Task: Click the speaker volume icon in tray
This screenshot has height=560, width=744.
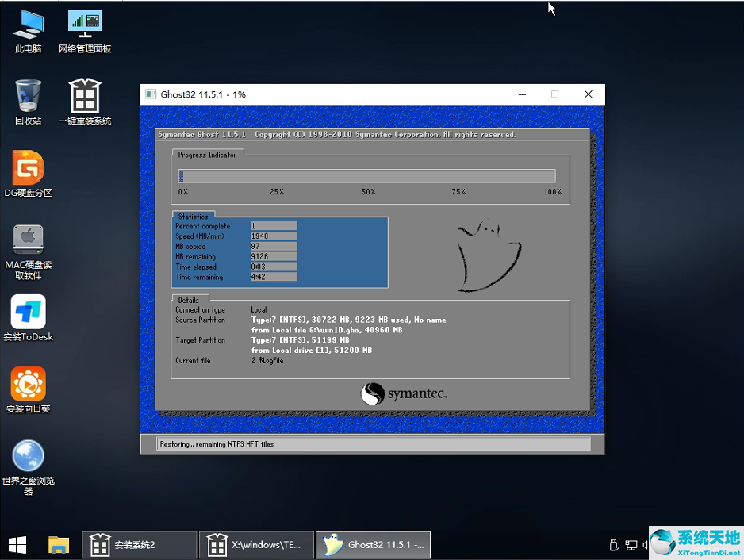Action: coord(644,545)
